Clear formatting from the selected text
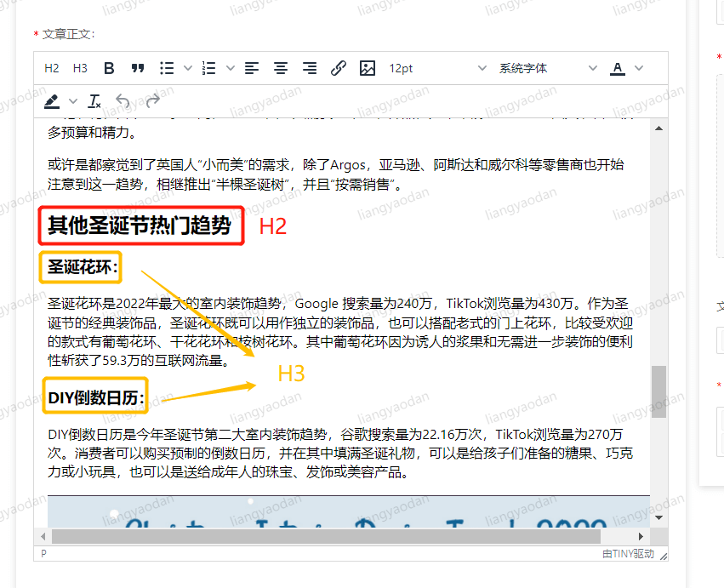 click(x=94, y=101)
